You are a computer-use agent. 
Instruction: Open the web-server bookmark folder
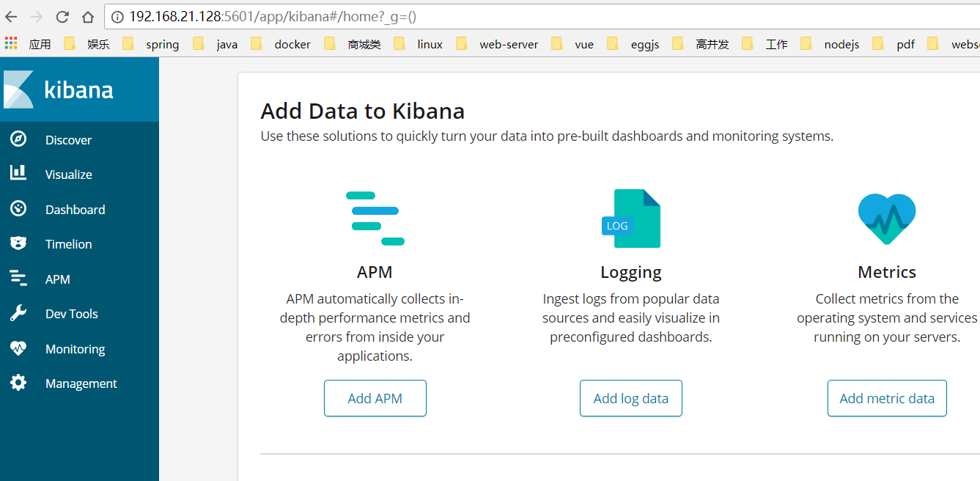[x=498, y=44]
